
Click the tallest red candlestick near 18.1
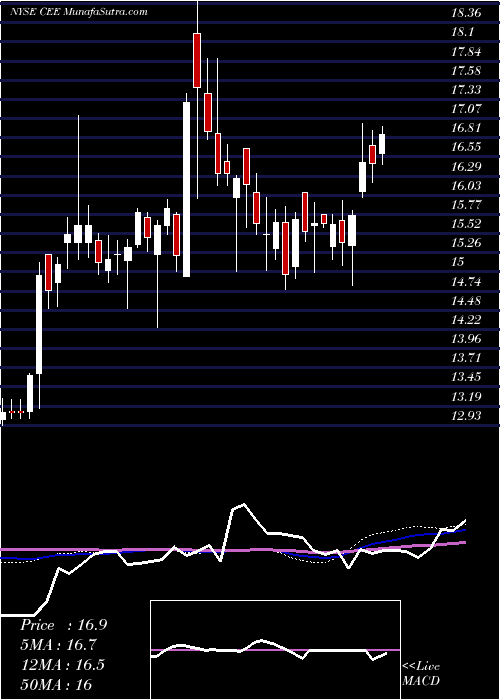[x=197, y=60]
